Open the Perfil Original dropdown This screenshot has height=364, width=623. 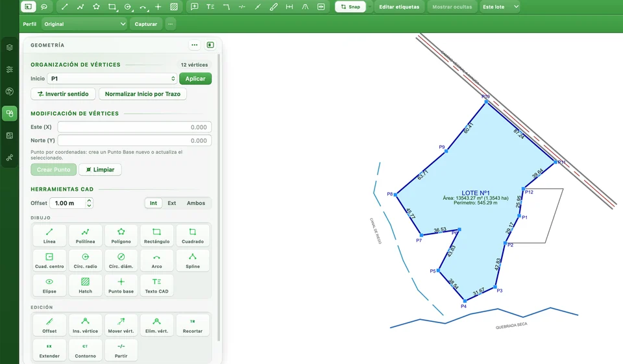pos(84,24)
